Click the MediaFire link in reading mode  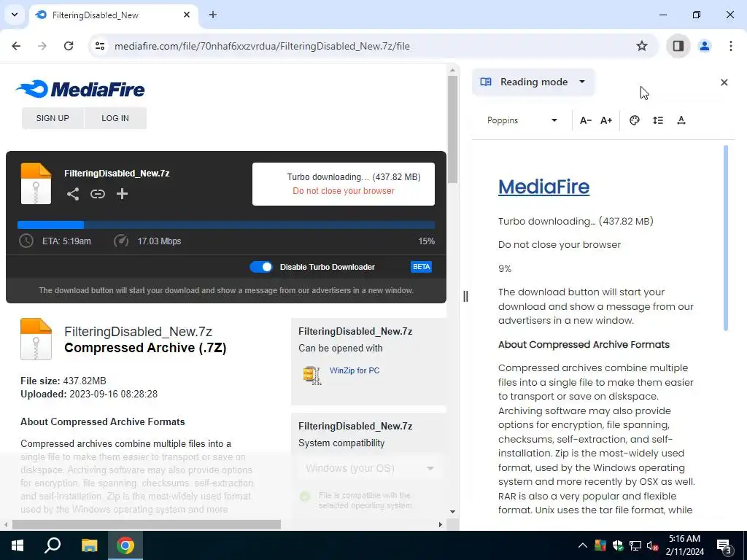coord(543,187)
